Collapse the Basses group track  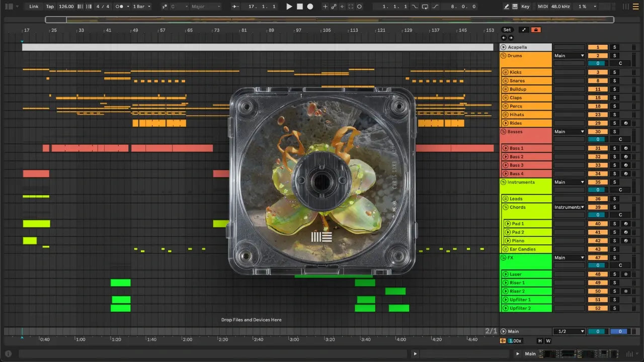(504, 132)
